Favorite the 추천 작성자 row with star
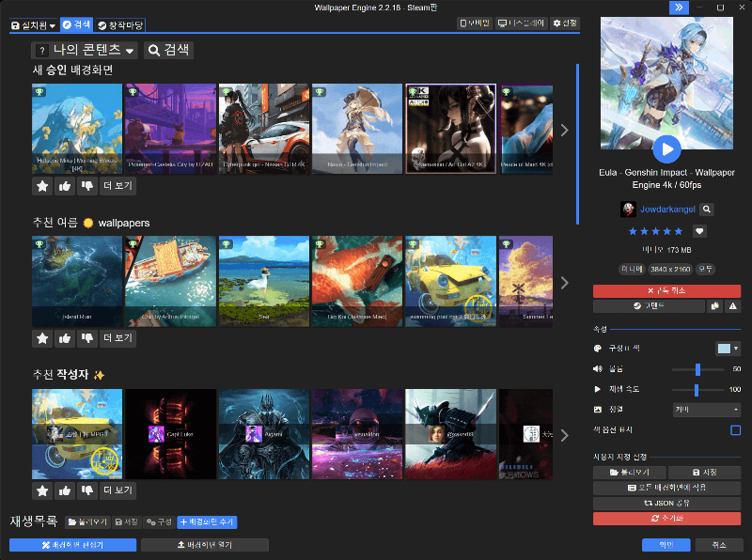752x560 pixels. click(42, 491)
